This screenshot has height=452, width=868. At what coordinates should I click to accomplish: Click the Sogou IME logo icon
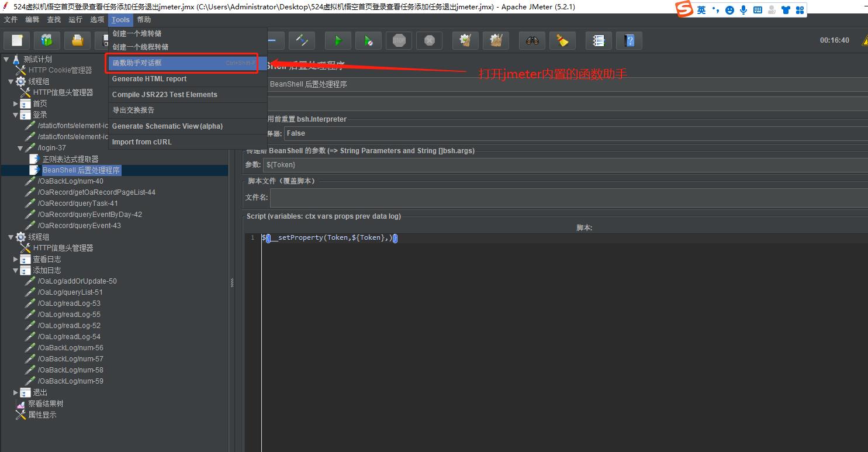coord(684,9)
